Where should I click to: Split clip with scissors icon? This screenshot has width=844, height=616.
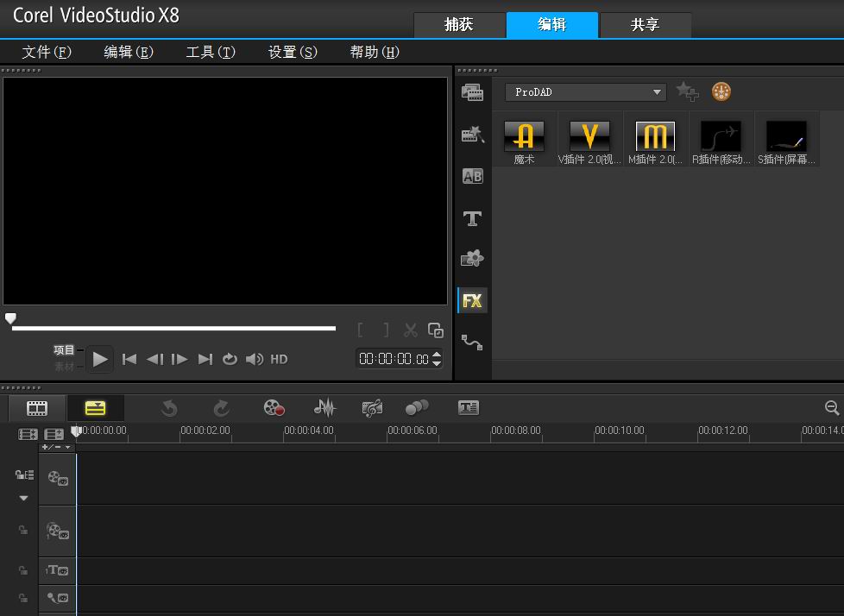[411, 330]
